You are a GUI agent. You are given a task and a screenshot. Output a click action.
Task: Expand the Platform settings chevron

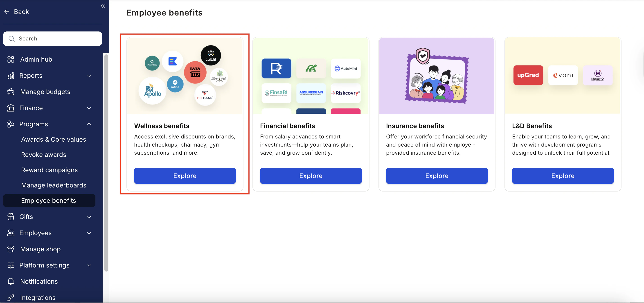click(x=89, y=265)
